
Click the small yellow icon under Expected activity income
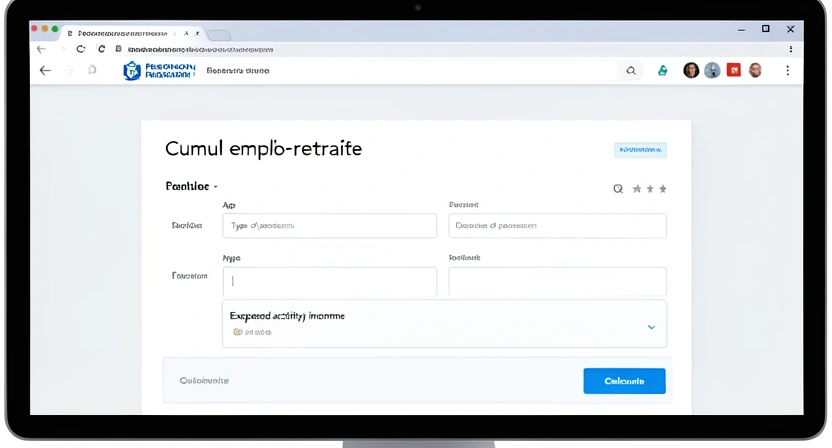[x=238, y=332]
